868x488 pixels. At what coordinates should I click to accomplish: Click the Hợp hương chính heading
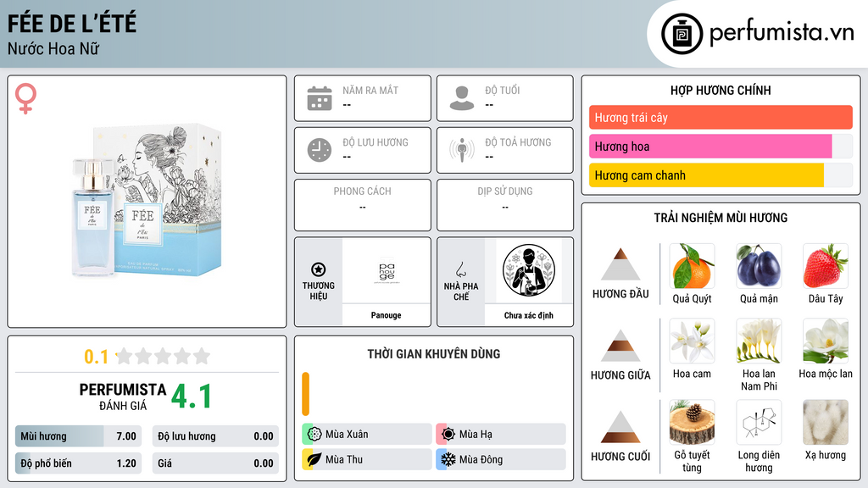[721, 90]
